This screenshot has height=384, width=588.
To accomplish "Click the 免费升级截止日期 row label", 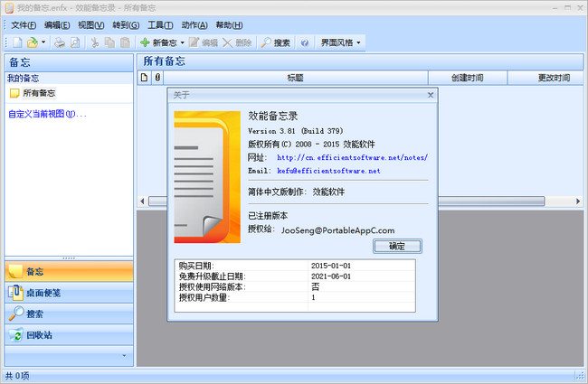I will click(213, 276).
